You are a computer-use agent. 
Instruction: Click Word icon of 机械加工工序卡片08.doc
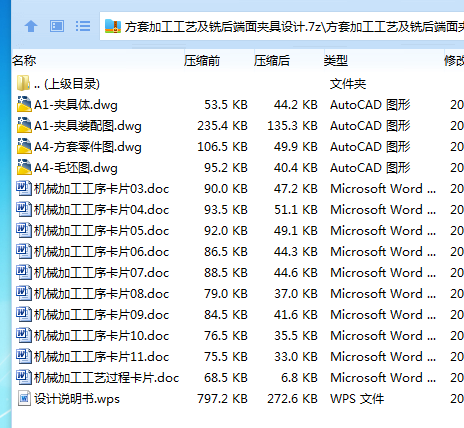coord(24,293)
